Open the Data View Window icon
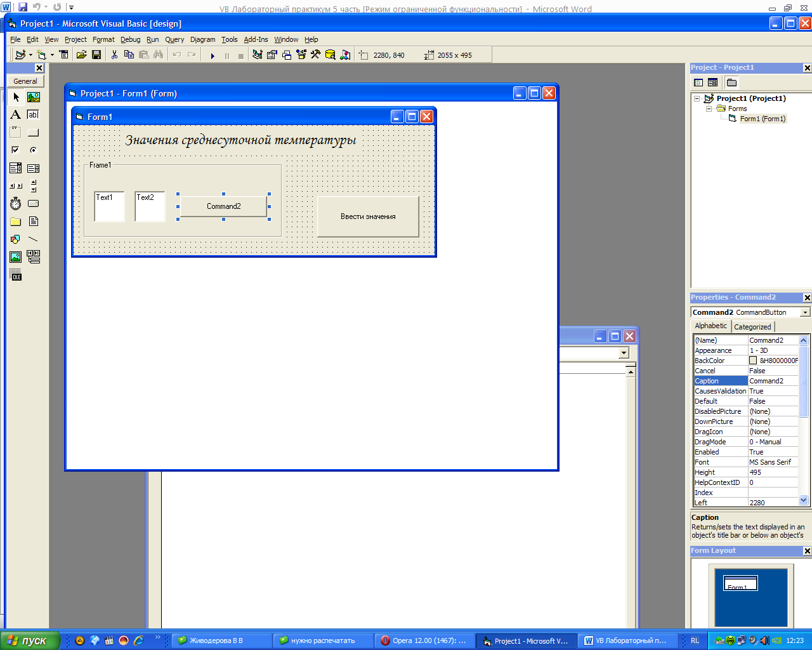 pyautogui.click(x=331, y=55)
